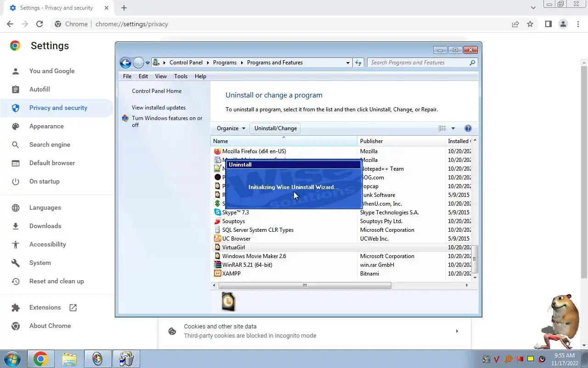Open On startup power icon
This screenshot has height=368, width=588.
click(16, 181)
